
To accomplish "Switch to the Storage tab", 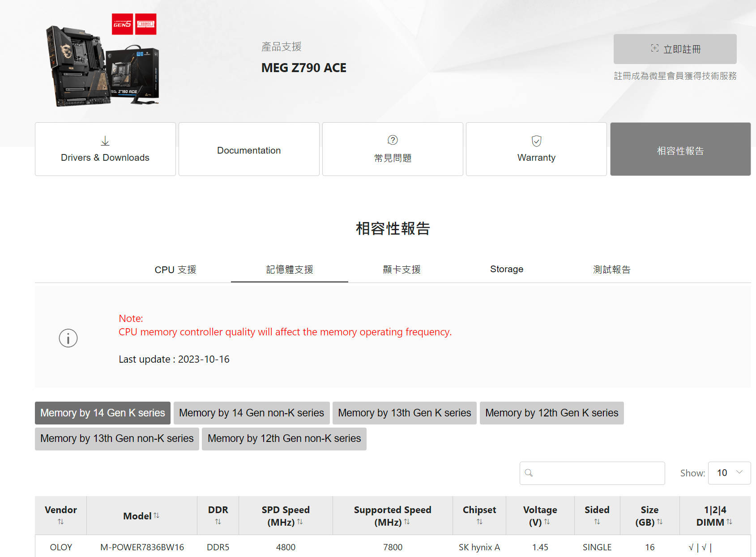I will click(507, 269).
